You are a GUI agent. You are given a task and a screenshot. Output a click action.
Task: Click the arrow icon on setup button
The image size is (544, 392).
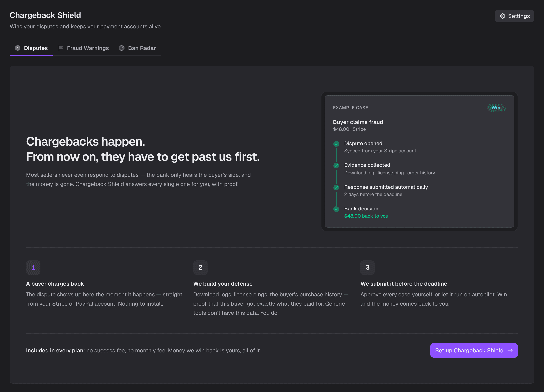pos(510,350)
